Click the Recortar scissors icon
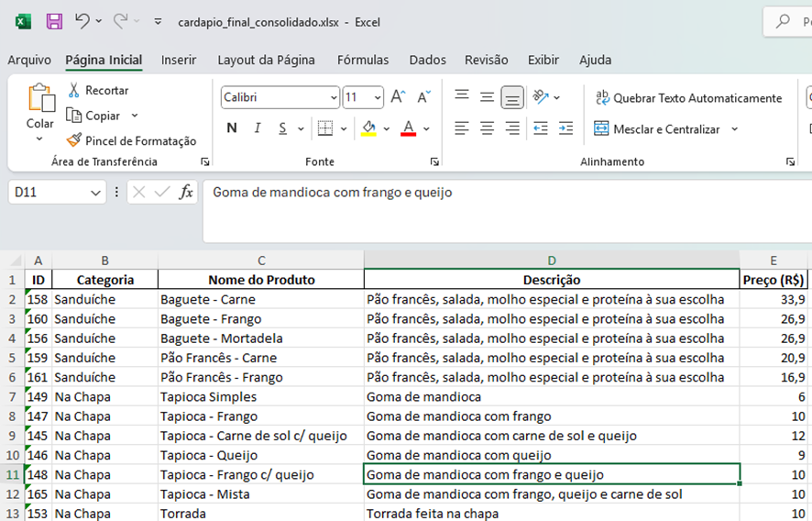Image resolution: width=812 pixels, height=521 pixels. 74,90
